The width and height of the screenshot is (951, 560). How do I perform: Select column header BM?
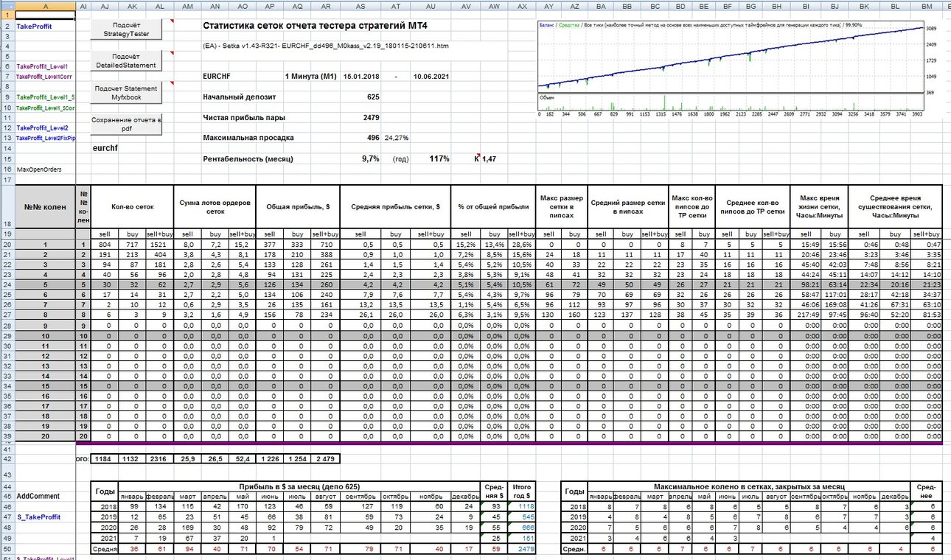[x=925, y=6]
